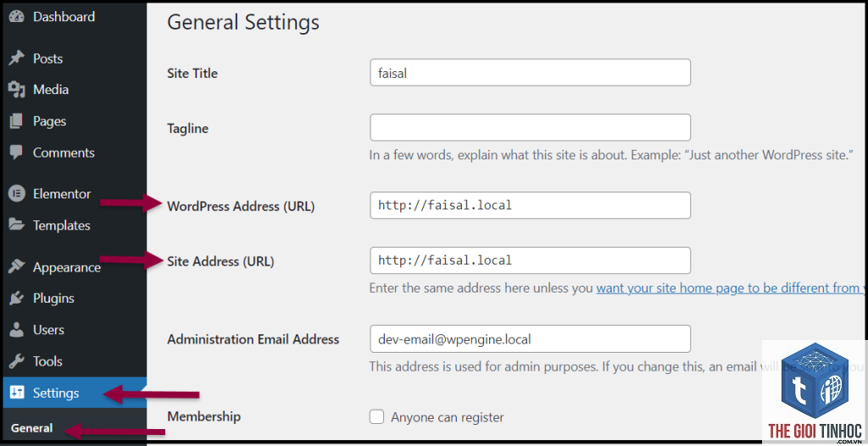The image size is (868, 446).
Task: Click the General Settings heading
Action: [x=243, y=22]
